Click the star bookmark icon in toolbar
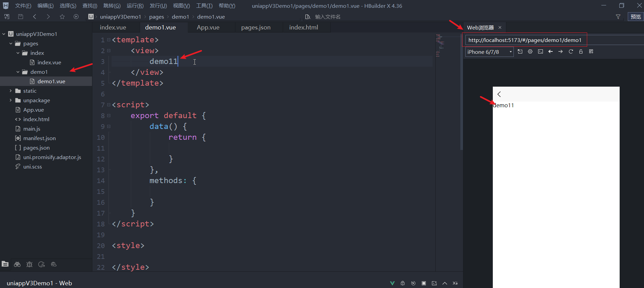Screen dimensions: 644x288 click(62, 17)
